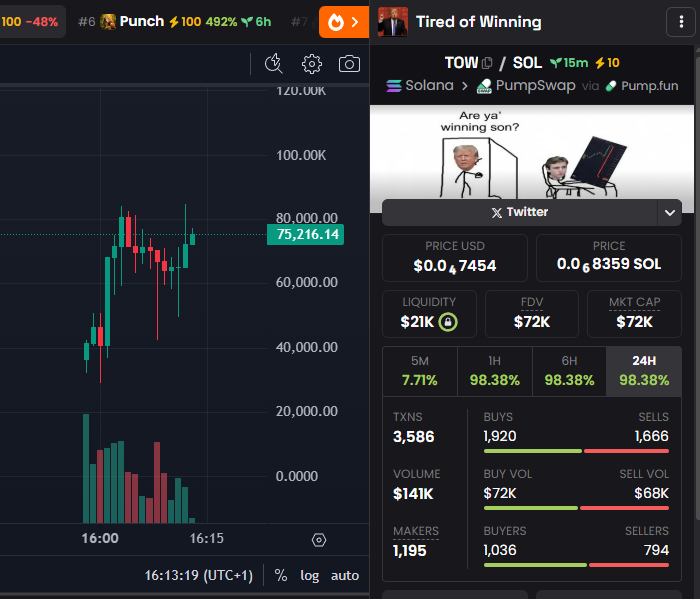Screen dimensions: 700x599
Task: Click the TOW ticker text
Action: (461, 63)
